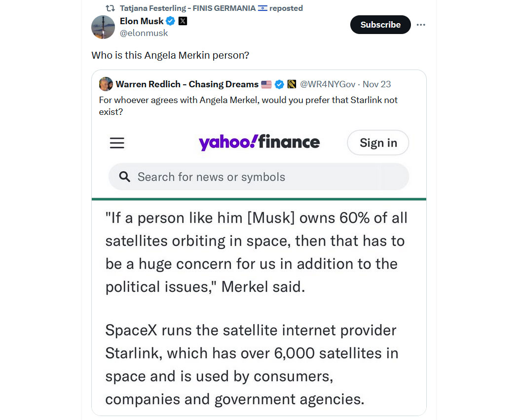Open Elon Musk's profile avatar
The width and height of the screenshot is (518, 420).
pyautogui.click(x=103, y=27)
